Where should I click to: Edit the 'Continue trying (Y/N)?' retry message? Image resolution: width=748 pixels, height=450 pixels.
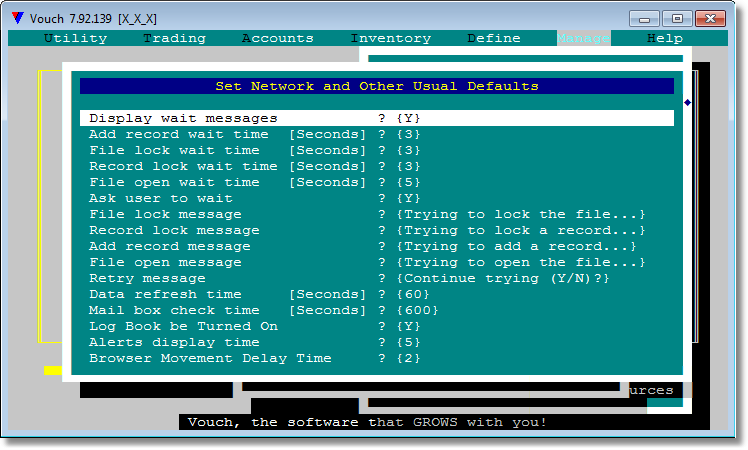tap(503, 278)
